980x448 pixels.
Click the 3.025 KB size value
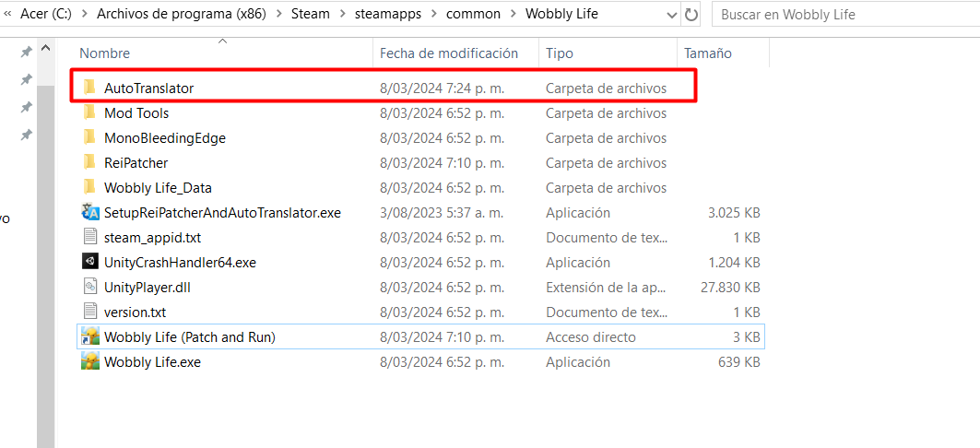tap(734, 212)
